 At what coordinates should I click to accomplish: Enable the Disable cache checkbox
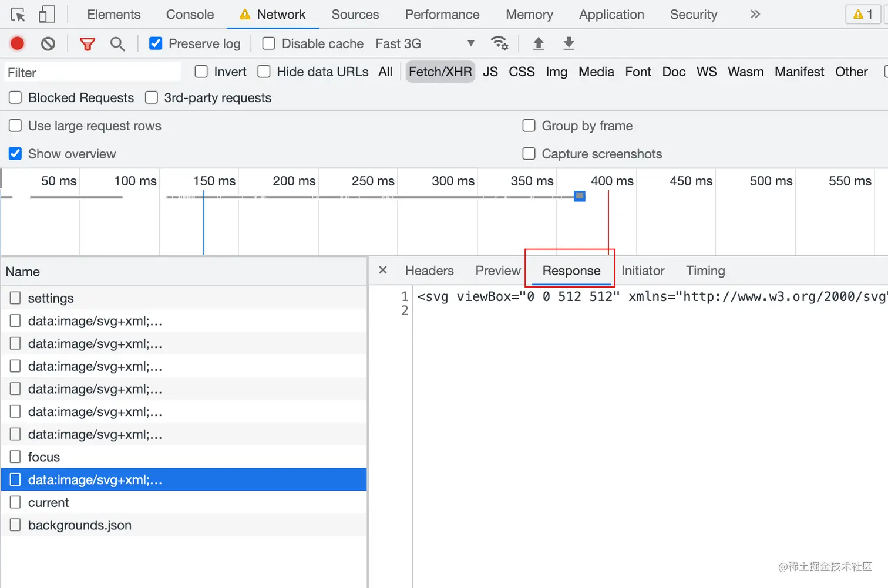click(269, 43)
